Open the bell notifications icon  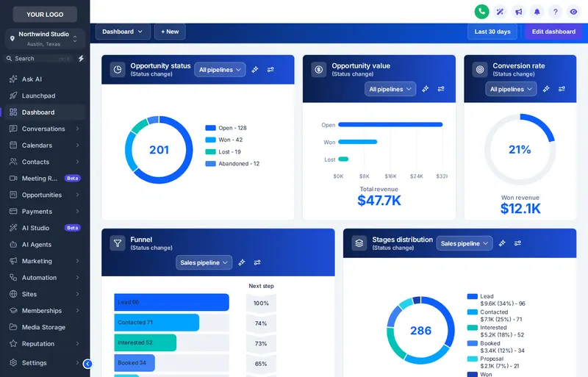click(x=537, y=12)
